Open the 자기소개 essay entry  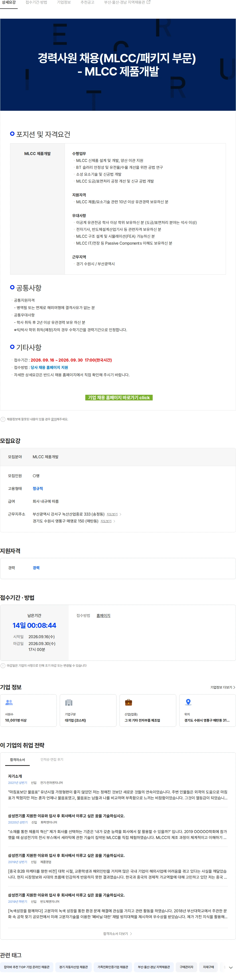click(x=118, y=787)
